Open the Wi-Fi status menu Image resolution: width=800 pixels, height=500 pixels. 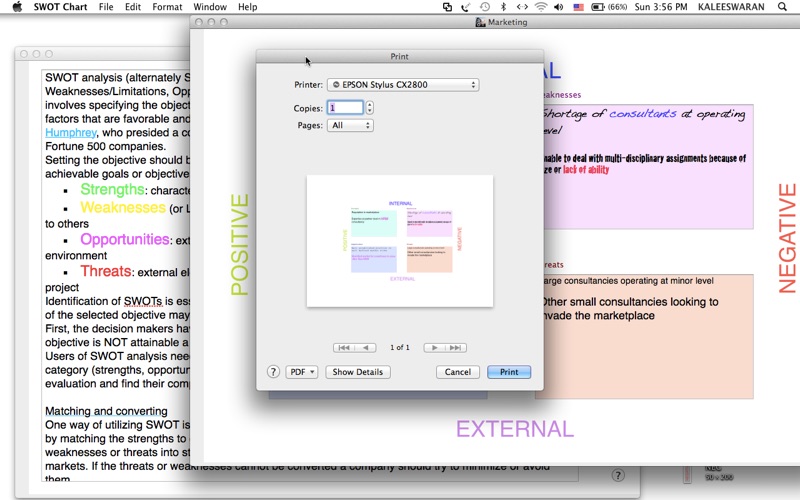tap(541, 7)
